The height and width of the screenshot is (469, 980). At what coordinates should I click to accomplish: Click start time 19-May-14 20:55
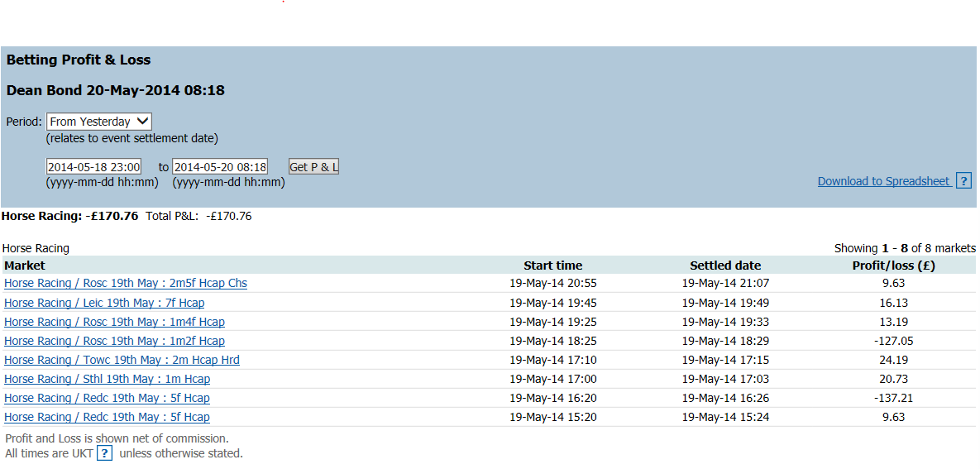[553, 283]
